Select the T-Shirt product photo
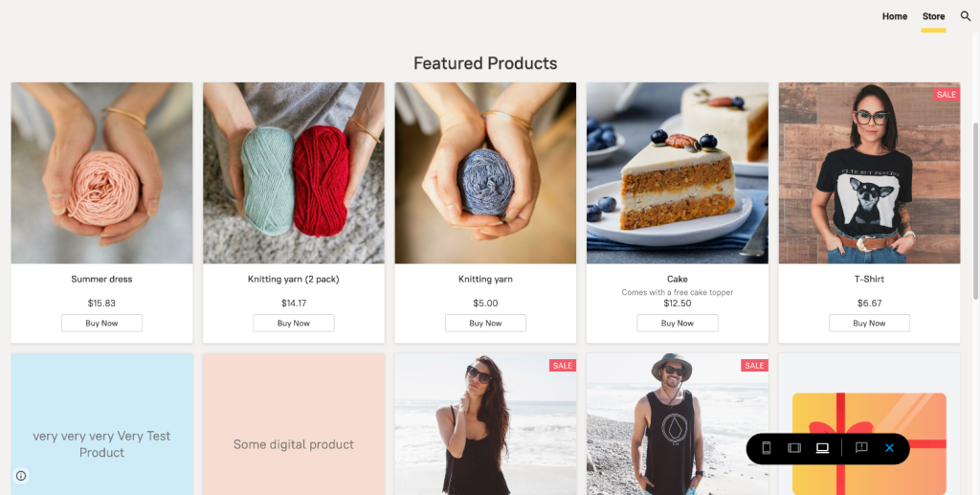This screenshot has height=495, width=980. click(869, 172)
